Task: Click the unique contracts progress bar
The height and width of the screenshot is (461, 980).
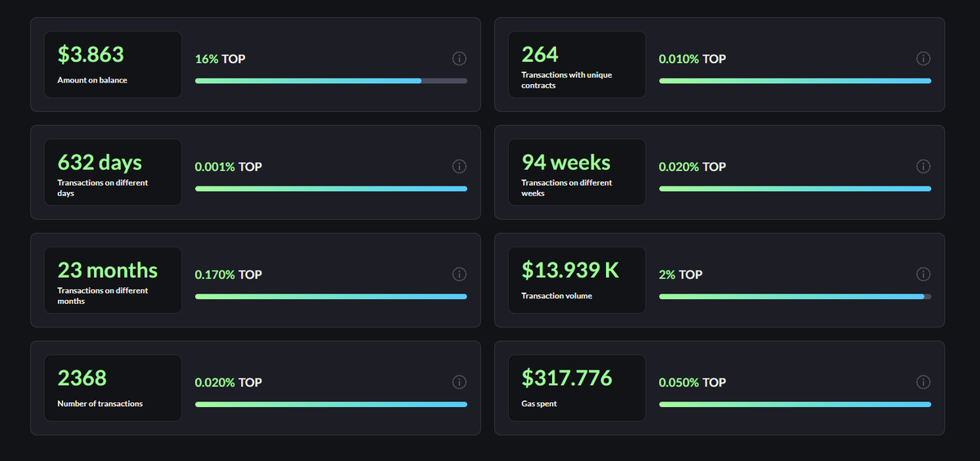Action: pos(795,81)
